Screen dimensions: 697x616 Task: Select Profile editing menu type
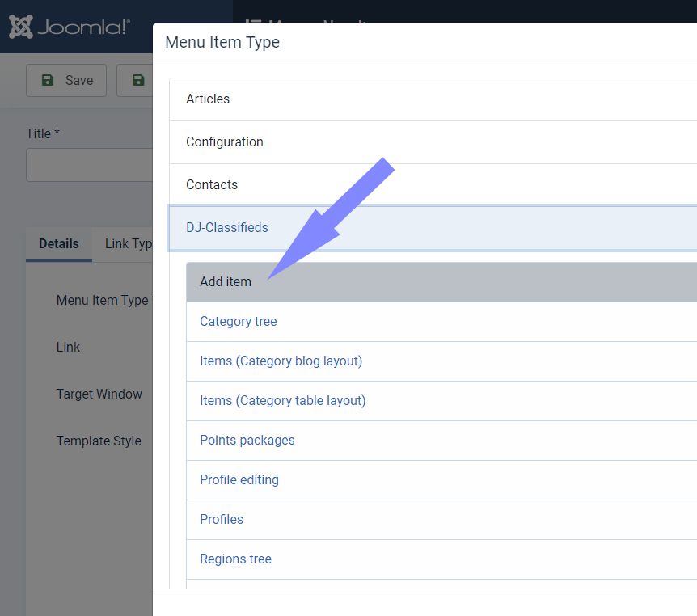tap(441, 480)
